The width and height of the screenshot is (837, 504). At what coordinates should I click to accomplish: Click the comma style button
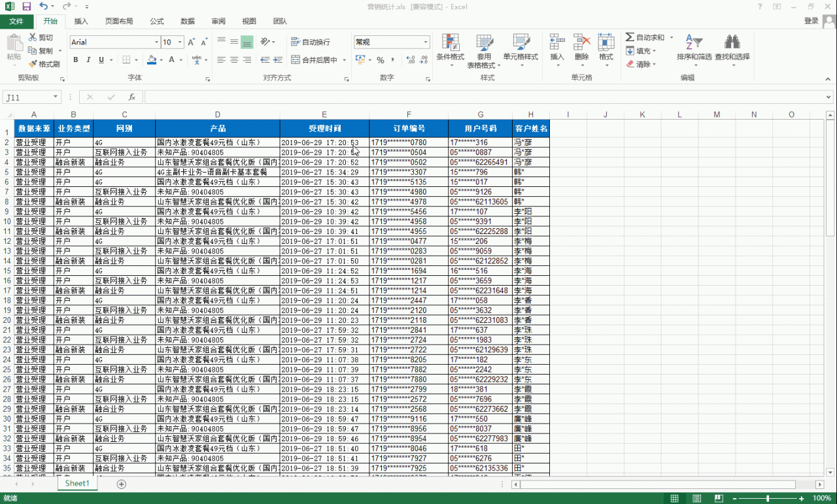click(393, 60)
